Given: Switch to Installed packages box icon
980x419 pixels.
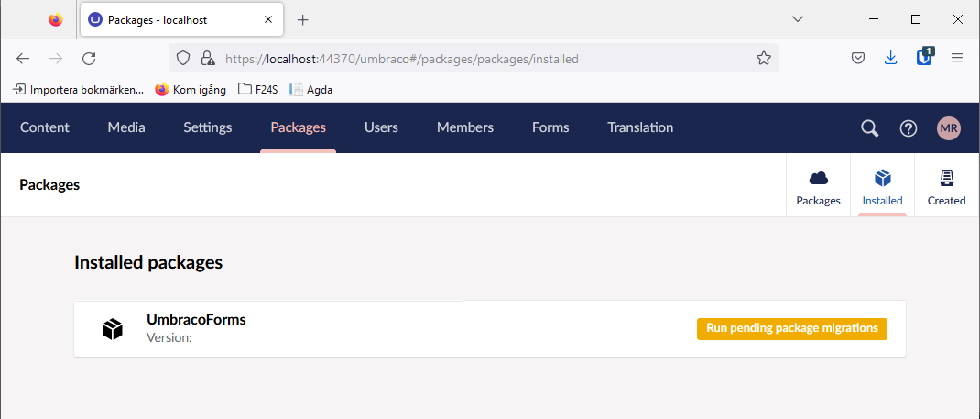Looking at the screenshot, I should (x=883, y=186).
